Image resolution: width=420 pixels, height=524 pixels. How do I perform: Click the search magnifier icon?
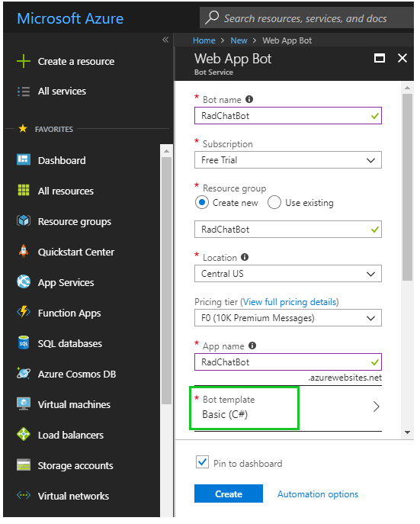point(212,18)
